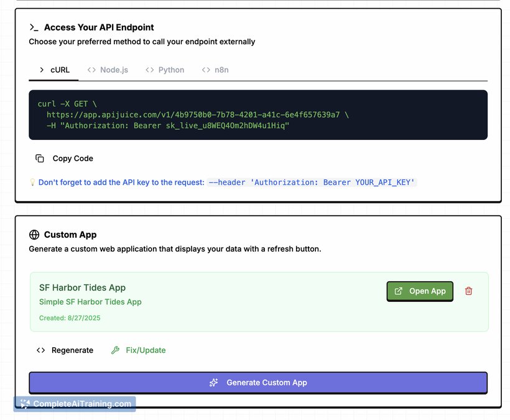
Task: Click the wrench icon beside Fix/Update
Action: point(115,350)
